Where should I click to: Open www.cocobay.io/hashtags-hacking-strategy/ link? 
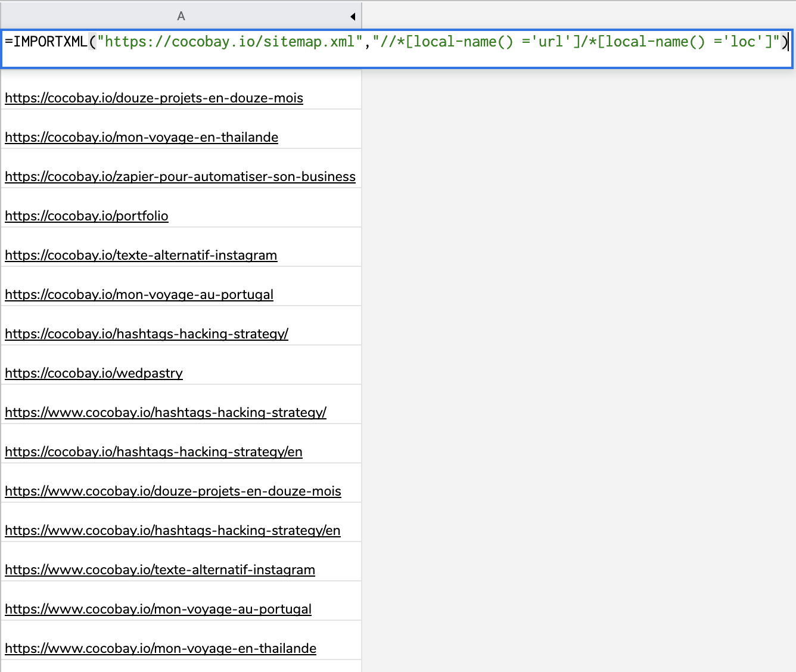166,412
